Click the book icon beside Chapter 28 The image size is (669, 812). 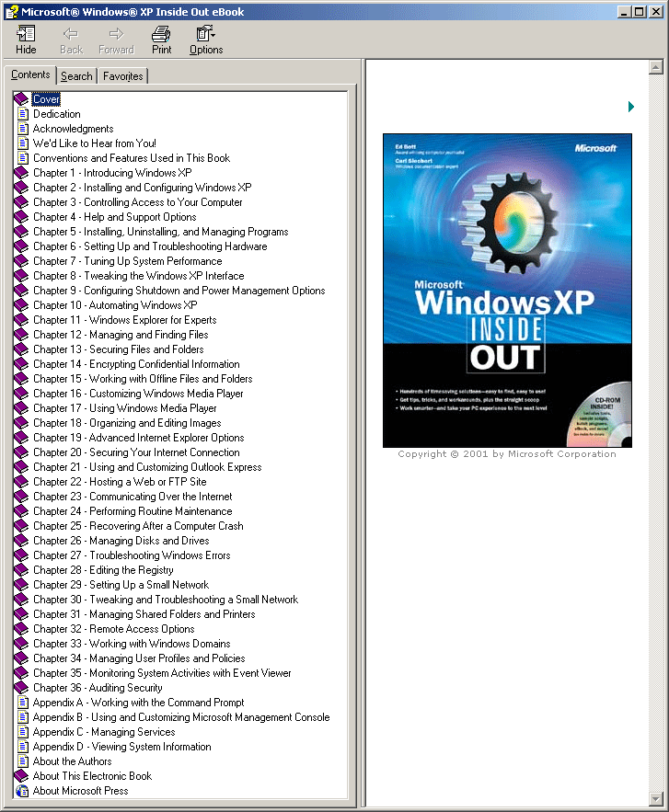coord(21,569)
